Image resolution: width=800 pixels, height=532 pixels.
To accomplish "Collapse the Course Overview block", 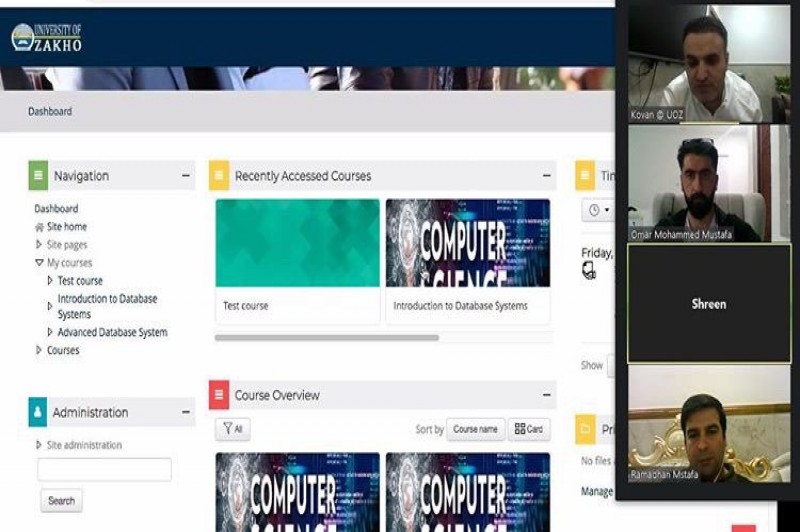I will click(x=547, y=395).
